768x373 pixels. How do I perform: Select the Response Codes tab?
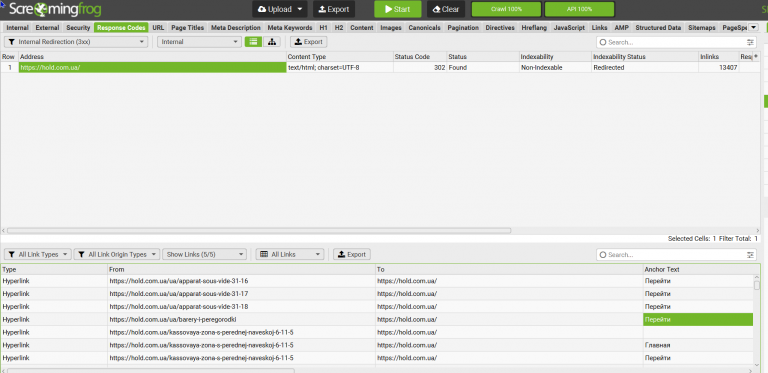[121, 28]
